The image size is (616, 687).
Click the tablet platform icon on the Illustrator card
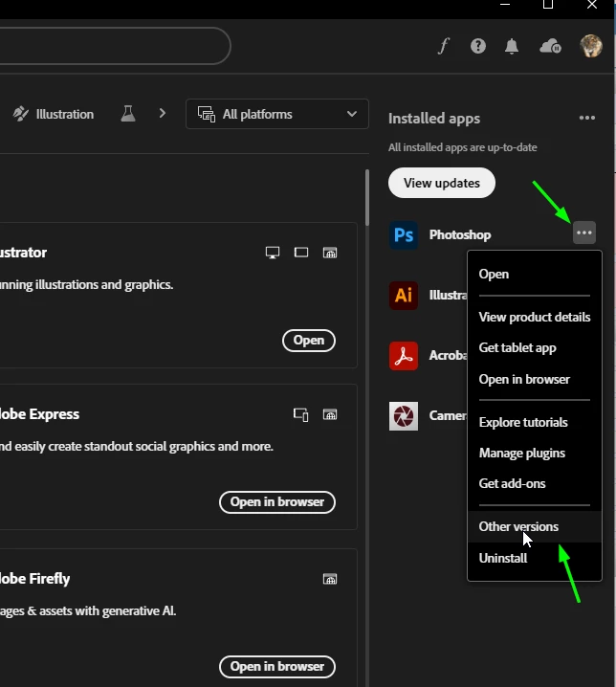[x=301, y=253]
